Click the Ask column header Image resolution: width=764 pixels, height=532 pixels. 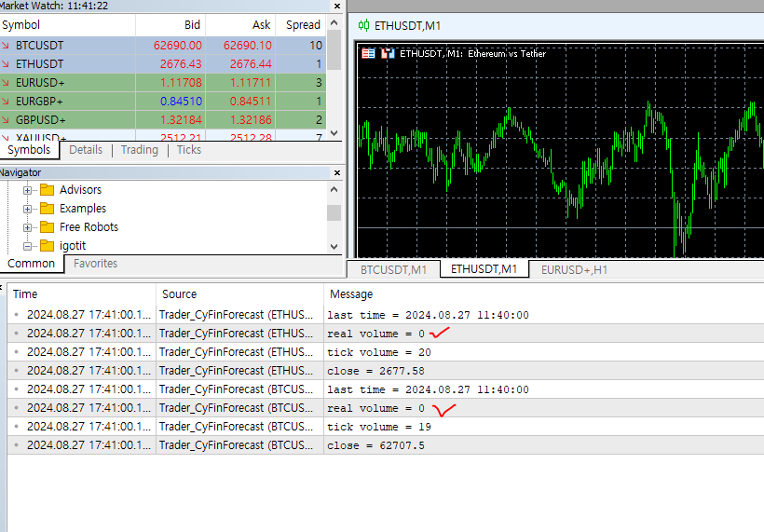(x=240, y=25)
